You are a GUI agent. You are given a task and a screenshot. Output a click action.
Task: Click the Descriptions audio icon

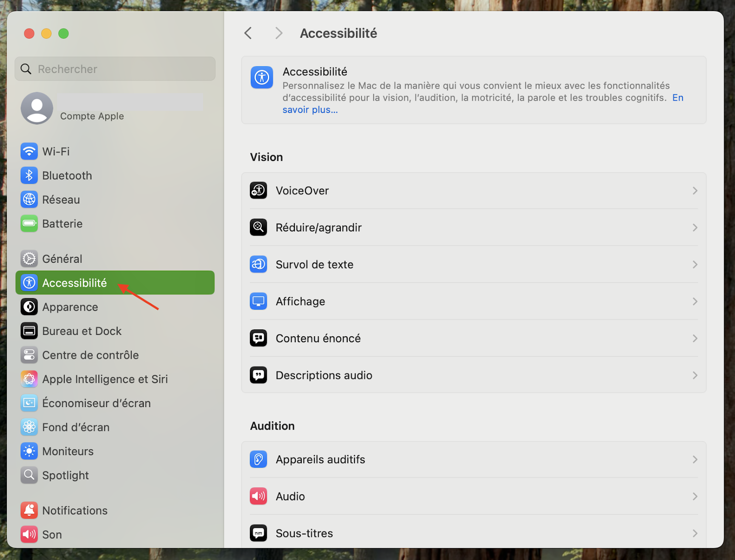pos(258,375)
